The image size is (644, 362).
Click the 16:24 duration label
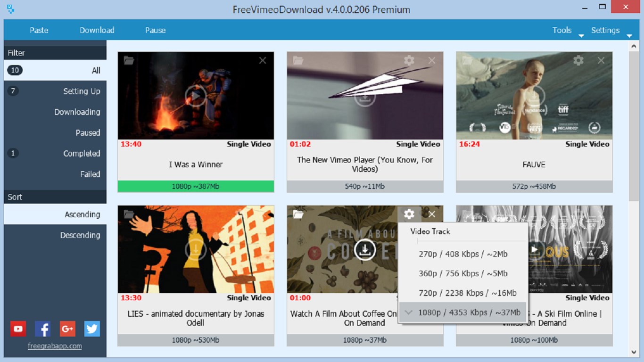point(470,144)
